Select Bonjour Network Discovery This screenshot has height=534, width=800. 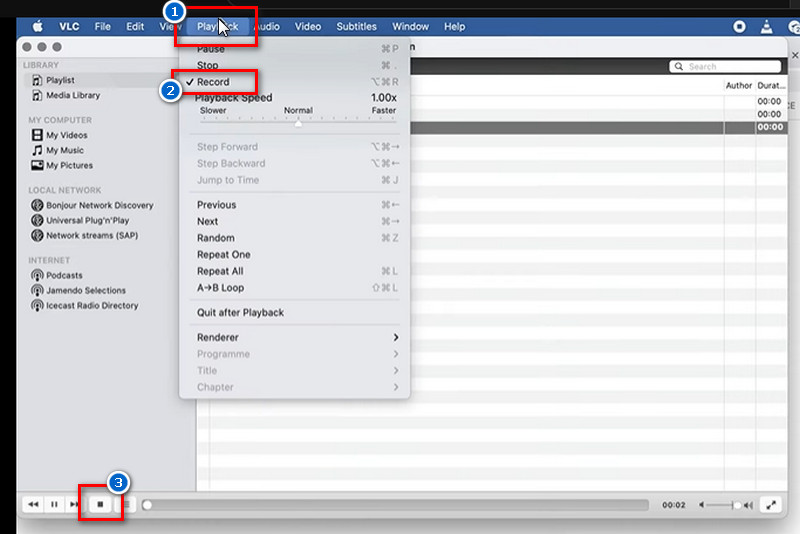pyautogui.click(x=99, y=205)
